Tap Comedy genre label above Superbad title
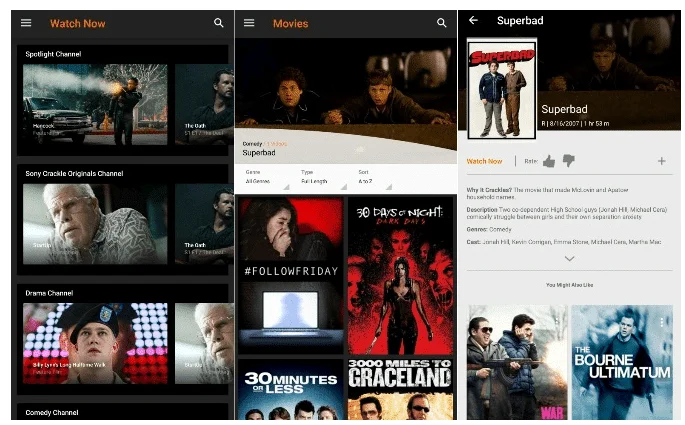Viewport: 685px width, 425px height. click(252, 144)
